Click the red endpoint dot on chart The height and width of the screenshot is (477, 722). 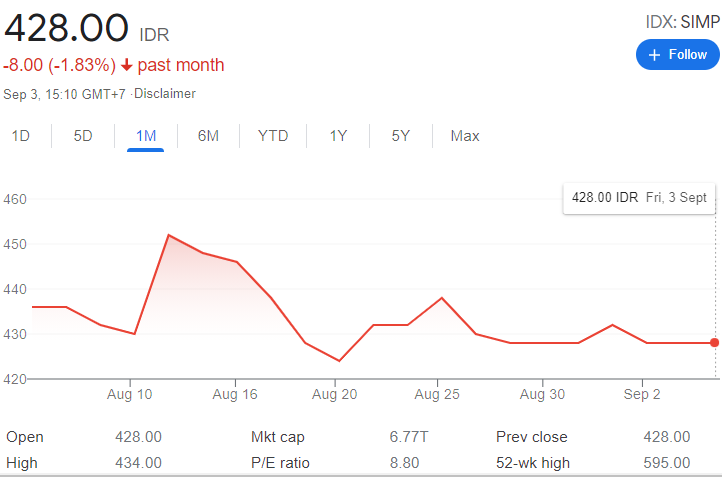pyautogui.click(x=715, y=343)
